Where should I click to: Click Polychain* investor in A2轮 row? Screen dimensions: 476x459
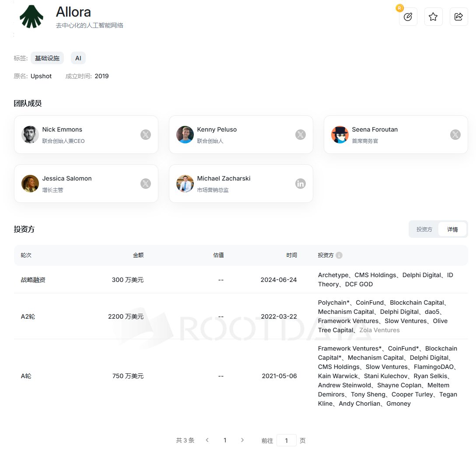(334, 303)
